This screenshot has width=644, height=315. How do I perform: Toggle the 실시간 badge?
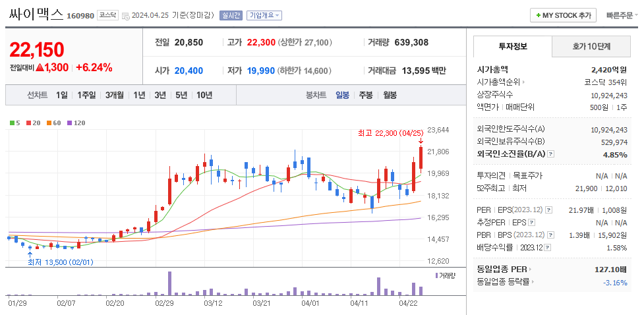coord(231,16)
